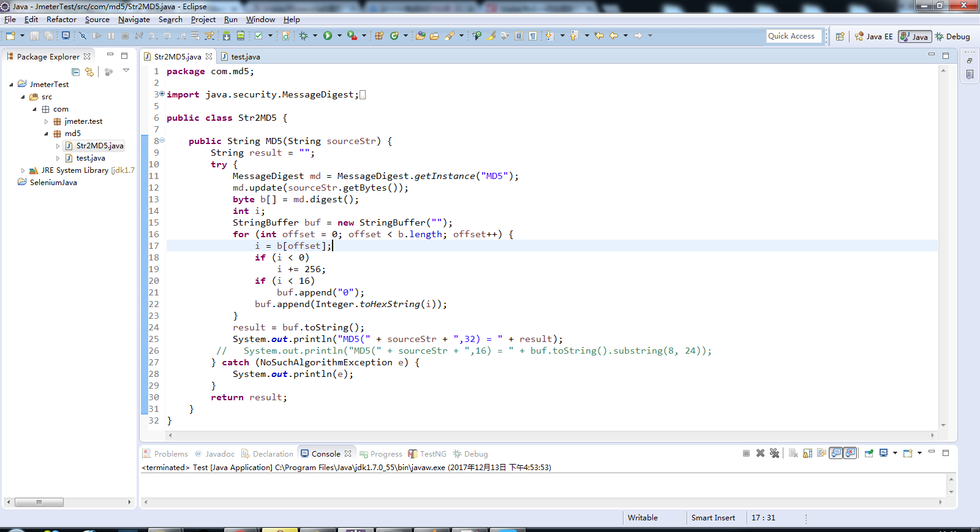The image size is (980, 532).
Task: Click the New file toolbar icon
Action: tap(10, 36)
